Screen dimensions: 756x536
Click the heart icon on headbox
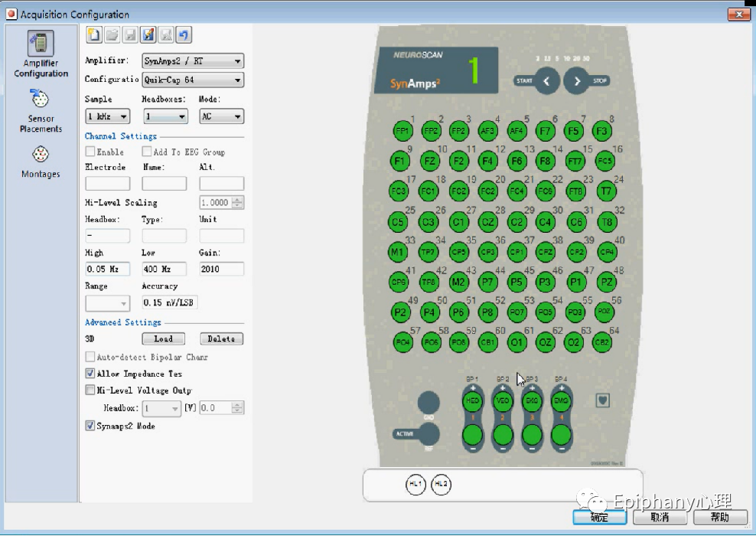pos(603,400)
